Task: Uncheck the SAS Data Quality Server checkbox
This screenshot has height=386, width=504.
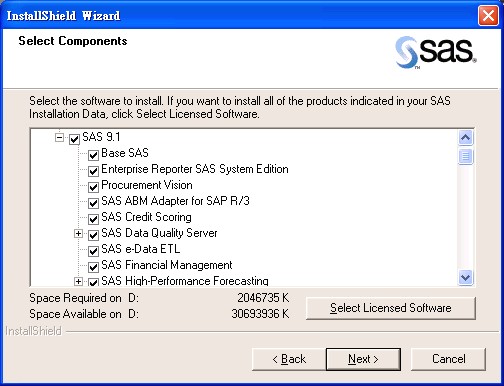Action: coord(93,235)
